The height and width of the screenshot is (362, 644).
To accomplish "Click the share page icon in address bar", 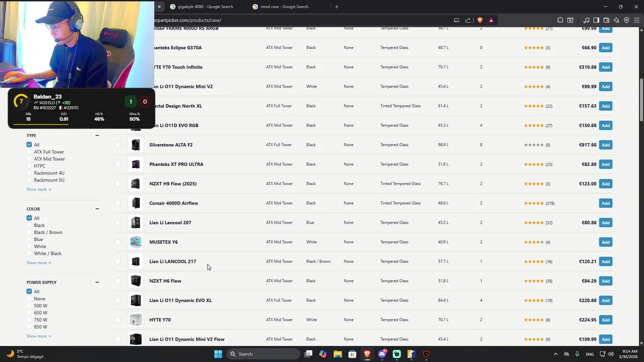I will (468, 20).
